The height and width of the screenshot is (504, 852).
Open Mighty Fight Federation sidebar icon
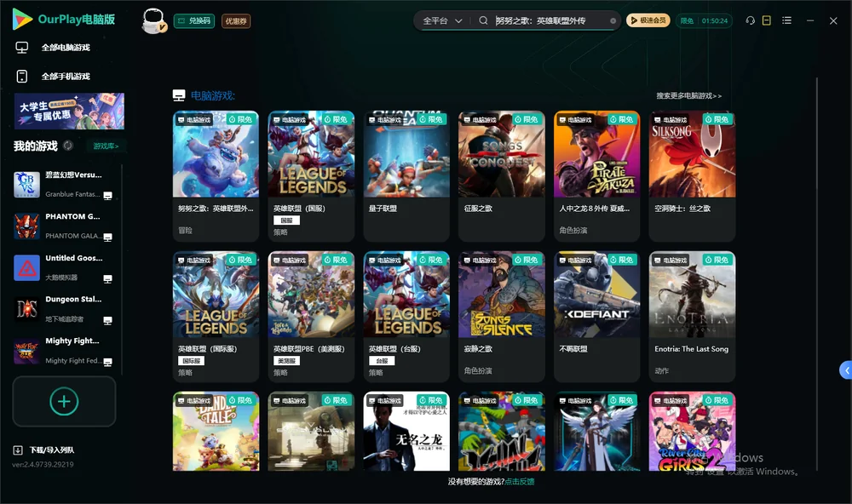click(26, 351)
